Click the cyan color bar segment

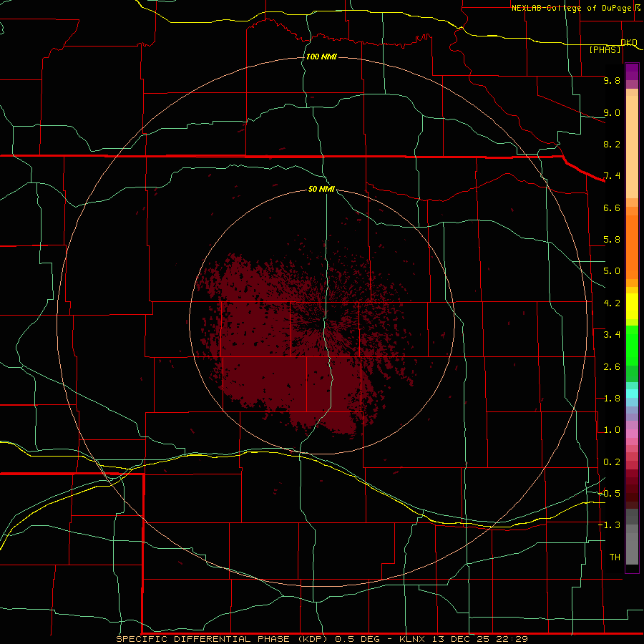tap(632, 394)
